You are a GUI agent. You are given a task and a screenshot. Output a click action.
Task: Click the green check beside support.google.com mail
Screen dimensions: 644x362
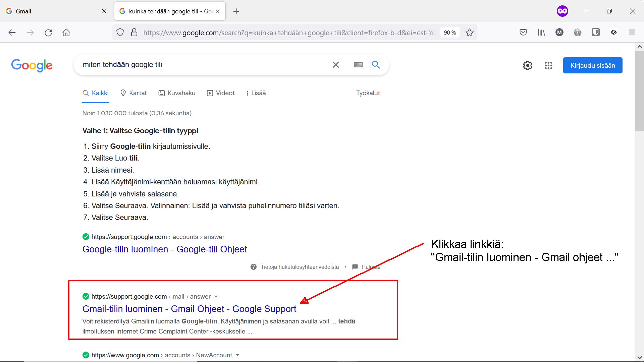click(86, 296)
